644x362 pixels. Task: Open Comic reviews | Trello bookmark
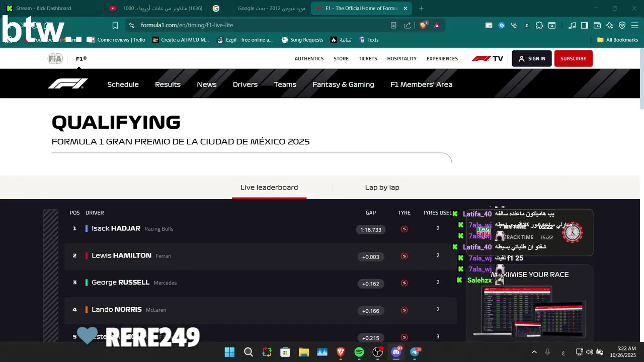[116, 40]
